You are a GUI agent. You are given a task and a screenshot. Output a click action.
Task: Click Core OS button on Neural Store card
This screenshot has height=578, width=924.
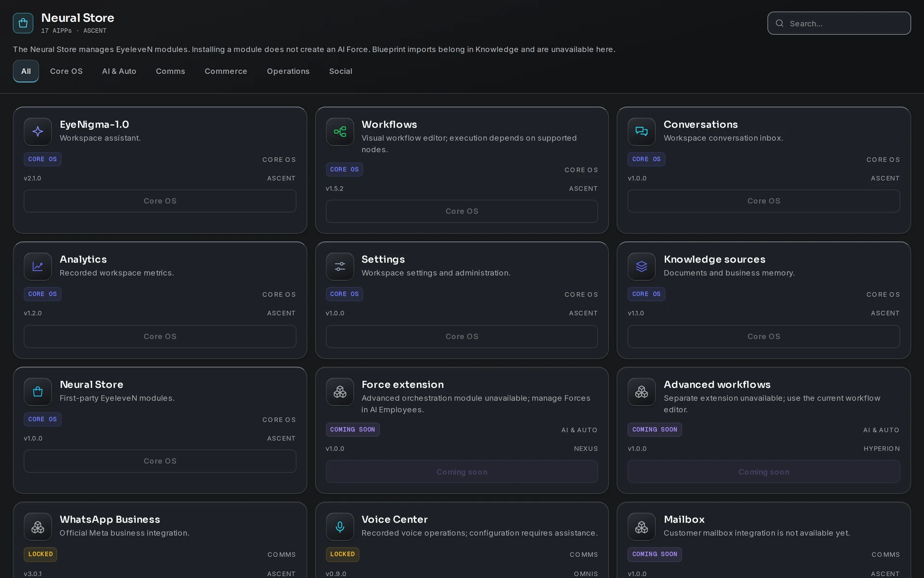[x=160, y=461]
